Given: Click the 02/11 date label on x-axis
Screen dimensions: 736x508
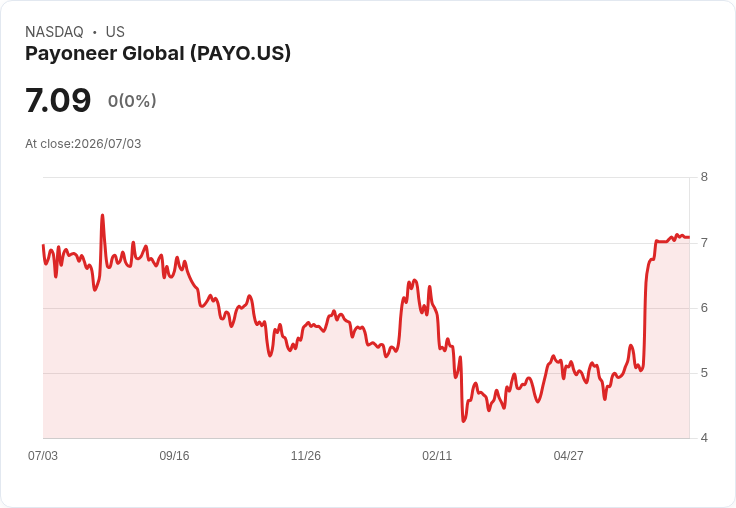Looking at the screenshot, I should coord(437,455).
